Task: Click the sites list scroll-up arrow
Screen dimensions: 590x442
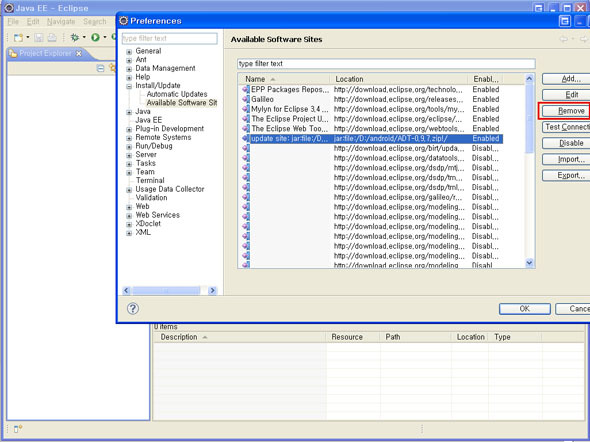Action: [x=529, y=78]
